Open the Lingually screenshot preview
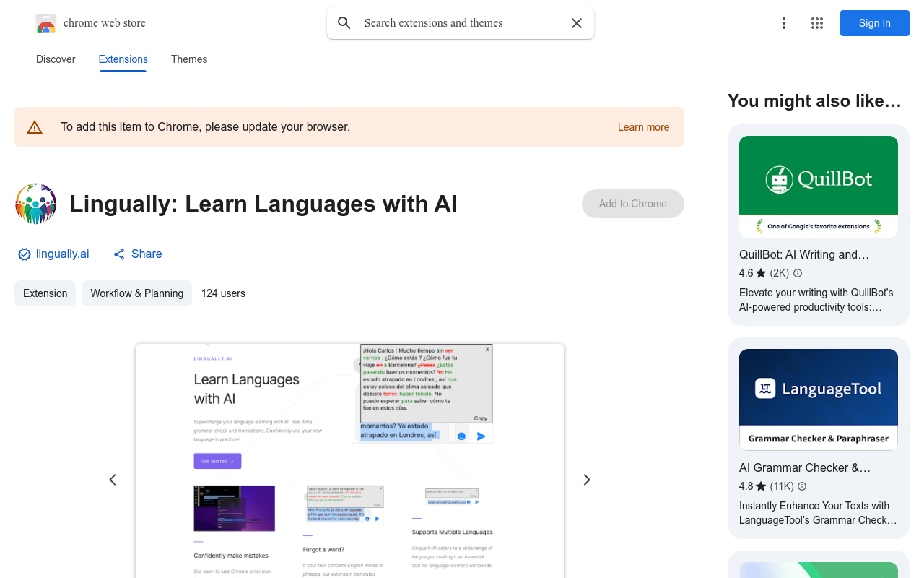This screenshot has width=924, height=578. pyautogui.click(x=349, y=461)
